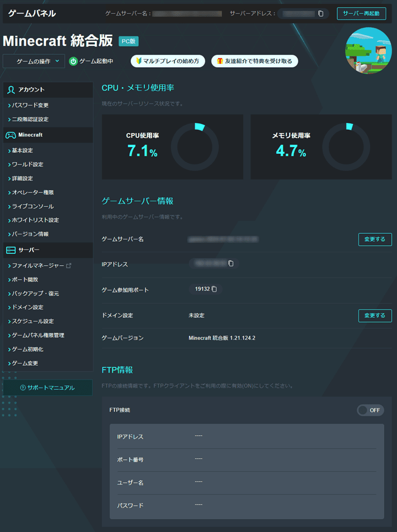Click the green power status icon

point(73,61)
